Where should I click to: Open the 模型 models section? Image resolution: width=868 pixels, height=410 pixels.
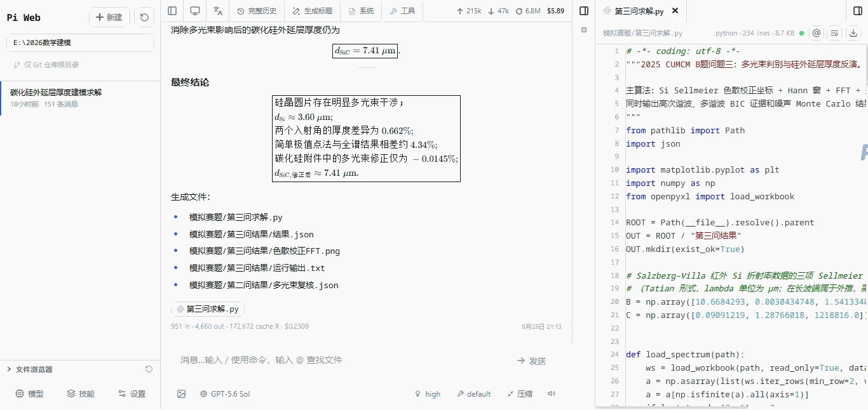point(30,393)
